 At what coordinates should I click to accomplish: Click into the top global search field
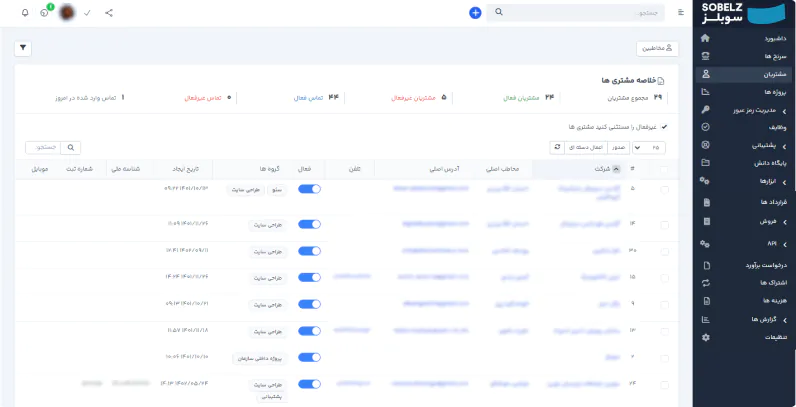click(575, 13)
